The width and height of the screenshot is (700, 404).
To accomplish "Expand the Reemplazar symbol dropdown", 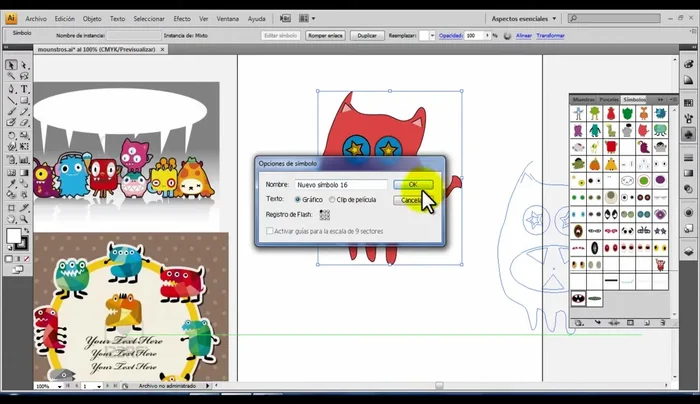I will point(432,35).
